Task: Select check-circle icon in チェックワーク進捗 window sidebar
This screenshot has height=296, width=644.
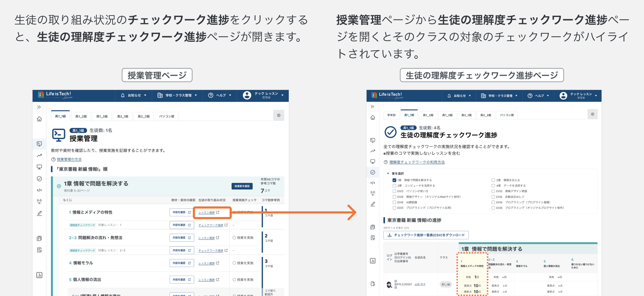Action: (x=373, y=172)
